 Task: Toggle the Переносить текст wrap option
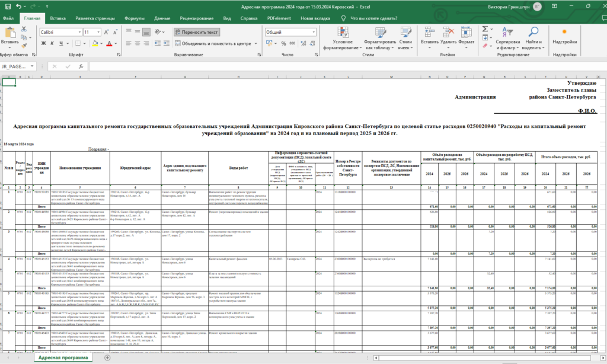click(x=197, y=32)
